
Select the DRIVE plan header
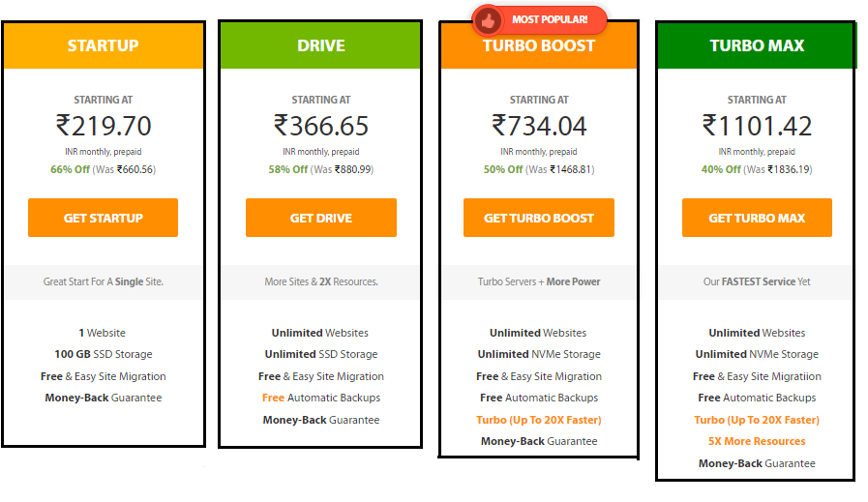[x=320, y=45]
